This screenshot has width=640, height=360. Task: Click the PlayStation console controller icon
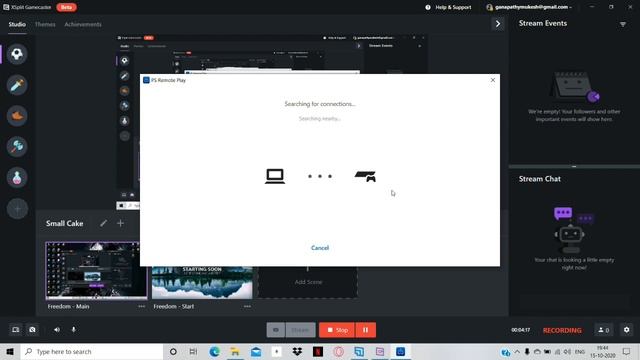pyautogui.click(x=365, y=176)
